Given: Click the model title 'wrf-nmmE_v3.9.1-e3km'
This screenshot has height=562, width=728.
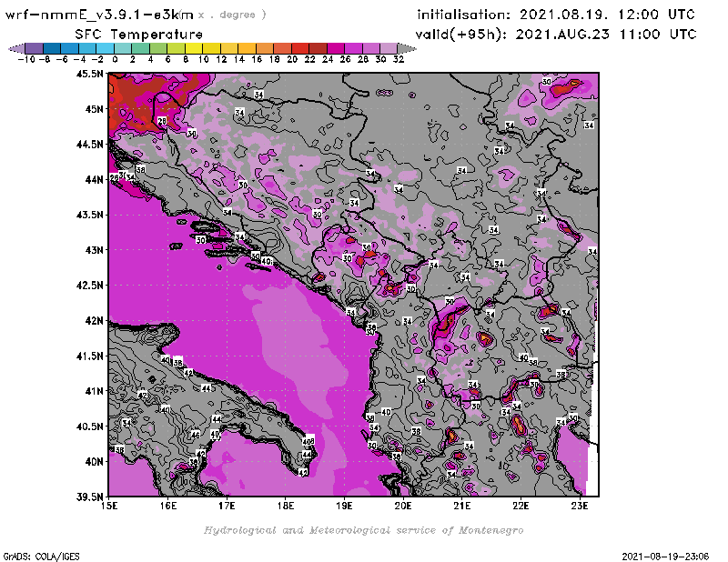Looking at the screenshot, I should point(99,15).
